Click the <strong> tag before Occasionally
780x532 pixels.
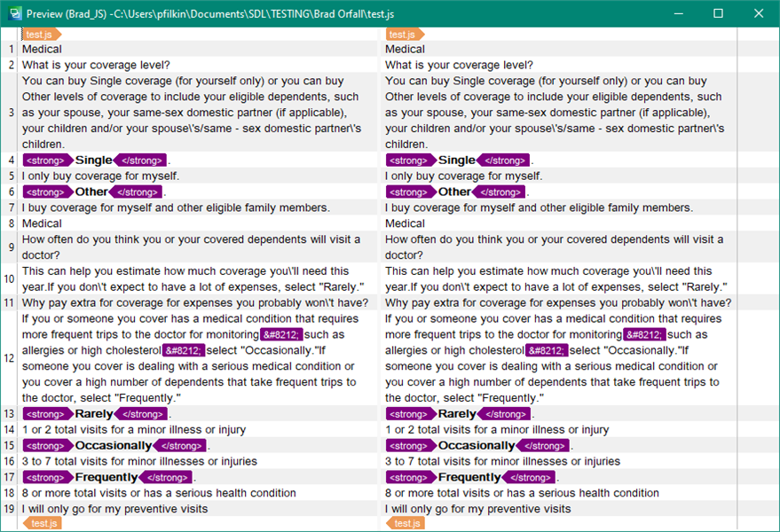(x=47, y=445)
